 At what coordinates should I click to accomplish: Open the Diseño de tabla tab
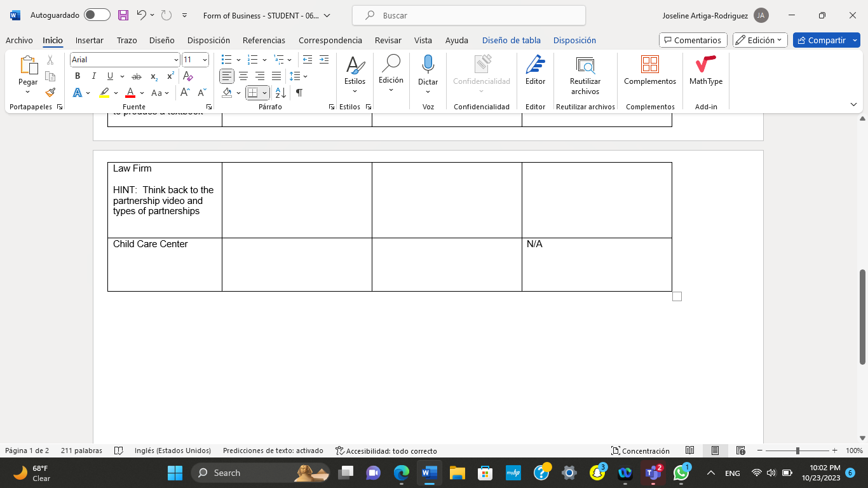pyautogui.click(x=511, y=40)
